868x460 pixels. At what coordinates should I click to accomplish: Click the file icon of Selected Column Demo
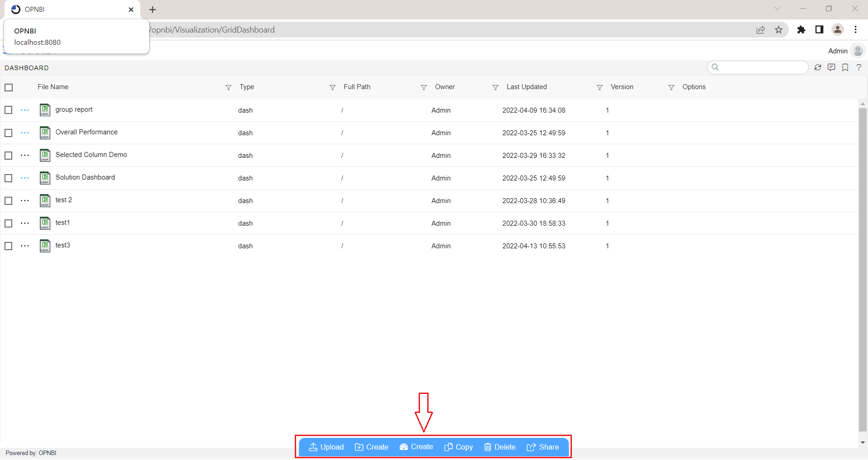tap(45, 155)
